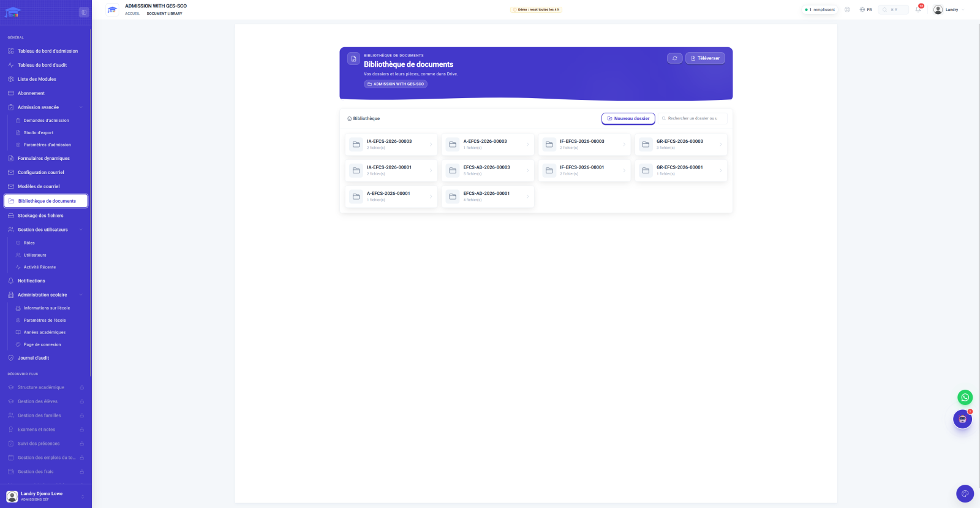Click the Tableau de bord d'audit pulse icon

(10, 65)
